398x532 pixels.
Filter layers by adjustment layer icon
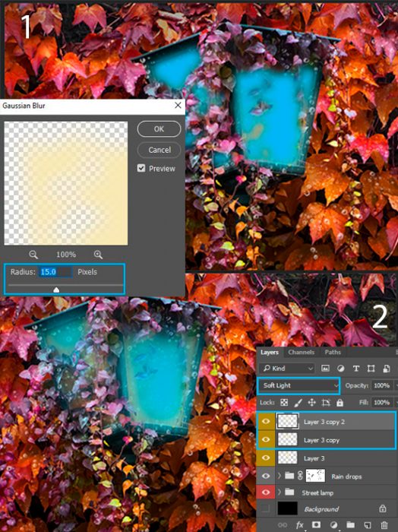(341, 369)
